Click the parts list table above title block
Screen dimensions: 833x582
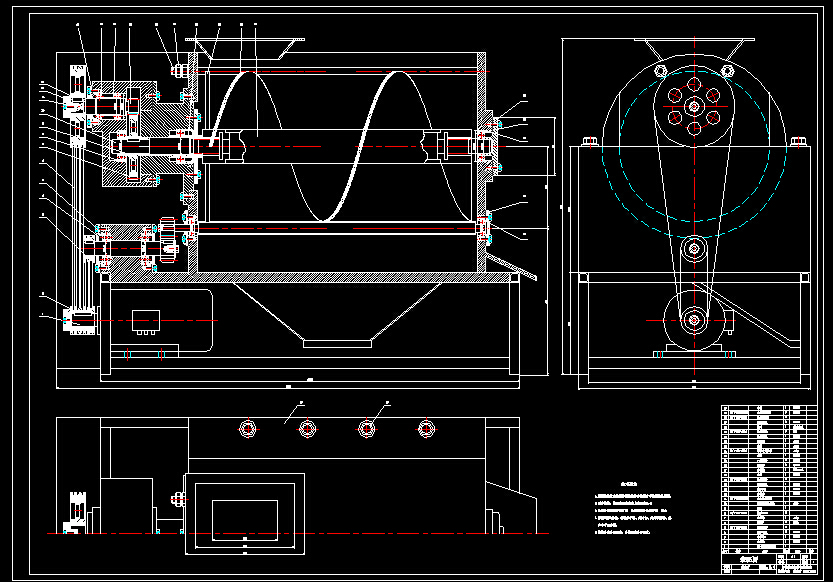pyautogui.click(x=769, y=480)
